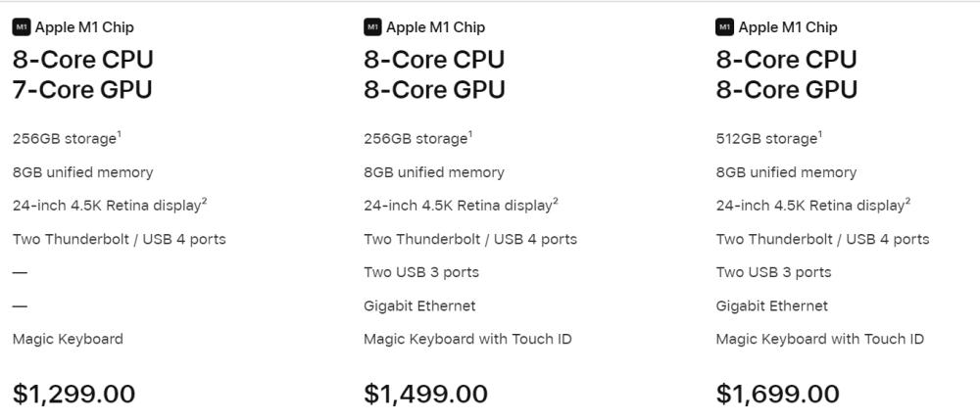Click the M1 chip icon above the $1,499.00 model
The image size is (980, 420).
click(372, 27)
